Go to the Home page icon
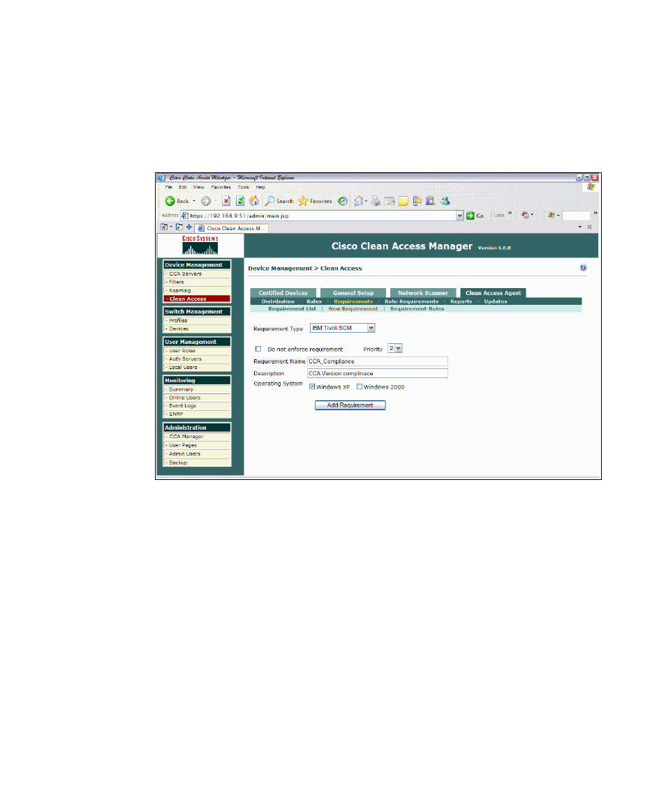This screenshot has width=666, height=812. click(254, 201)
